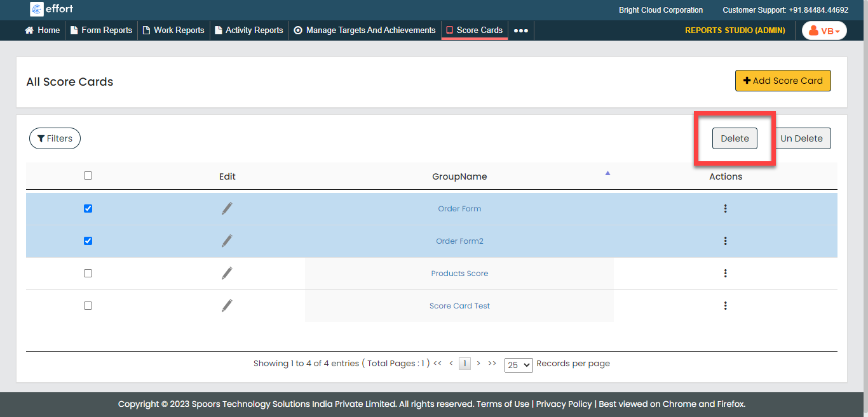Open the Score Card Test group link
The height and width of the screenshot is (417, 868).
pyautogui.click(x=459, y=305)
